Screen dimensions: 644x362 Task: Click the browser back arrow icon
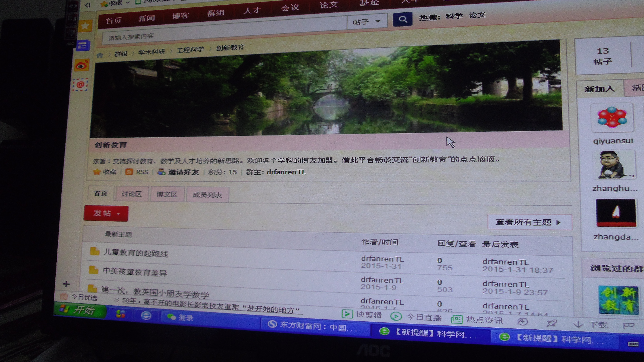87,5
